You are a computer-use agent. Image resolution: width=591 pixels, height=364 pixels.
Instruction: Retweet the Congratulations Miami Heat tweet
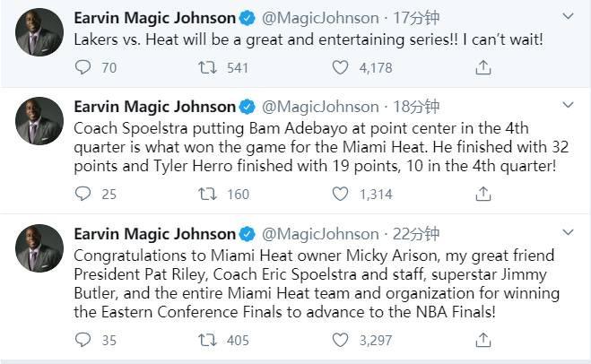point(207,340)
